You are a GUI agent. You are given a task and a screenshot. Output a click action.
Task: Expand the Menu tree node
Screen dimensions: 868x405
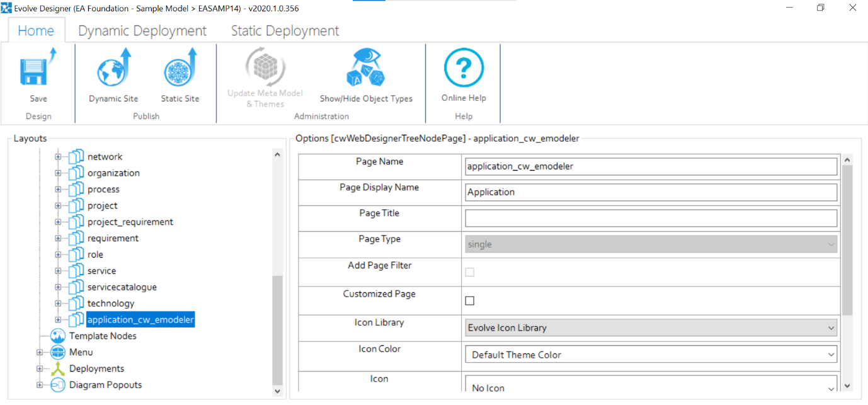click(40, 352)
